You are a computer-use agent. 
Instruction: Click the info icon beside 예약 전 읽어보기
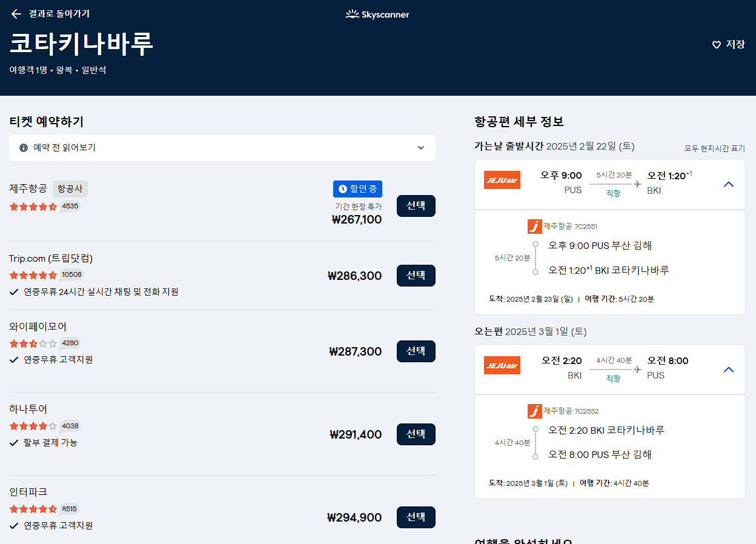[x=24, y=148]
